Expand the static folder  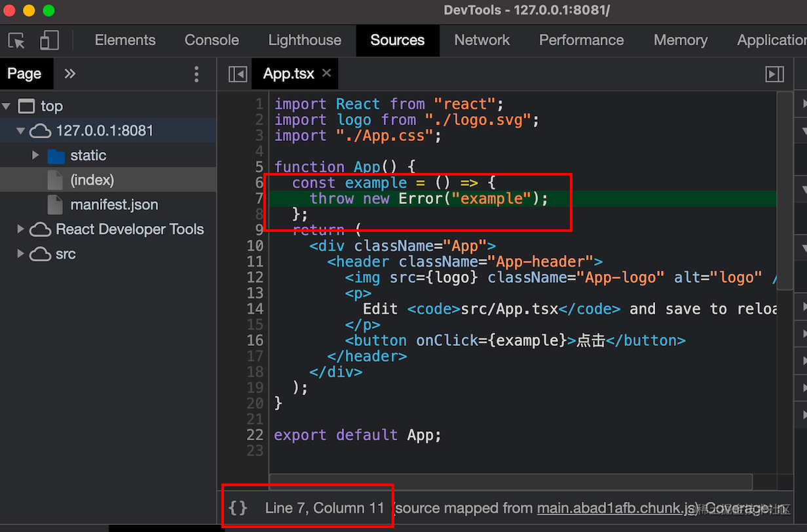pos(35,155)
